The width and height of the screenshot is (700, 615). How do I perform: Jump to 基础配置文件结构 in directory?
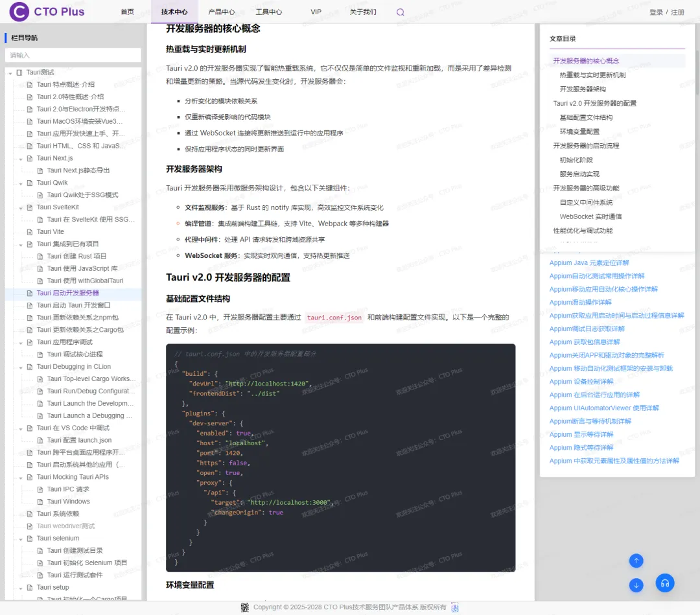[x=586, y=117]
